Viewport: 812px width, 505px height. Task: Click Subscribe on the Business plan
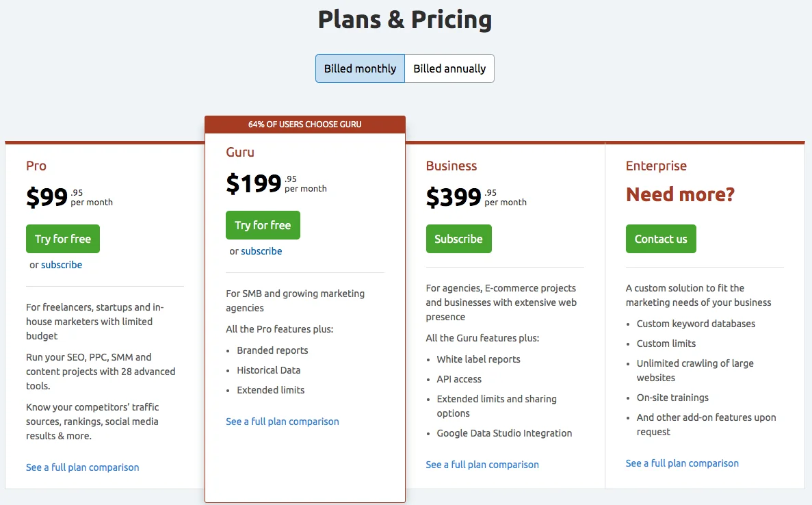click(458, 239)
